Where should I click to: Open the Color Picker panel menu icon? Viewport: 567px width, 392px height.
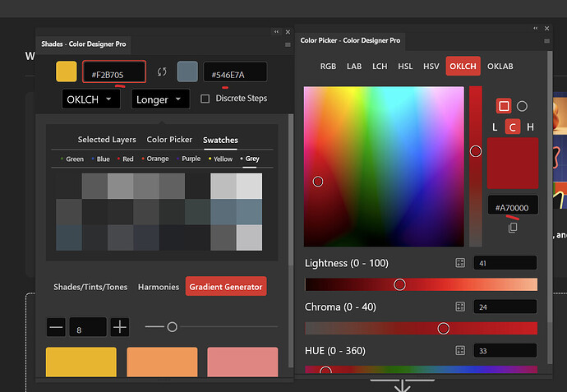click(x=546, y=41)
